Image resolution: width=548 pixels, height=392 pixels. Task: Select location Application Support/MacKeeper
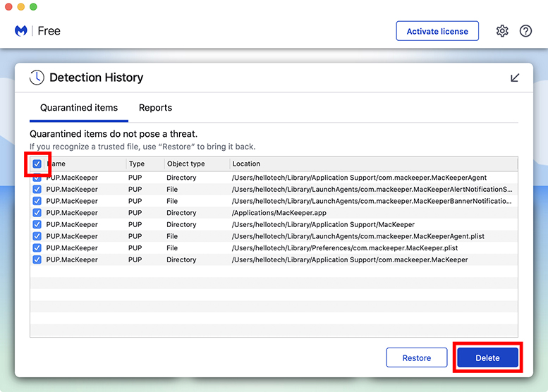323,224
